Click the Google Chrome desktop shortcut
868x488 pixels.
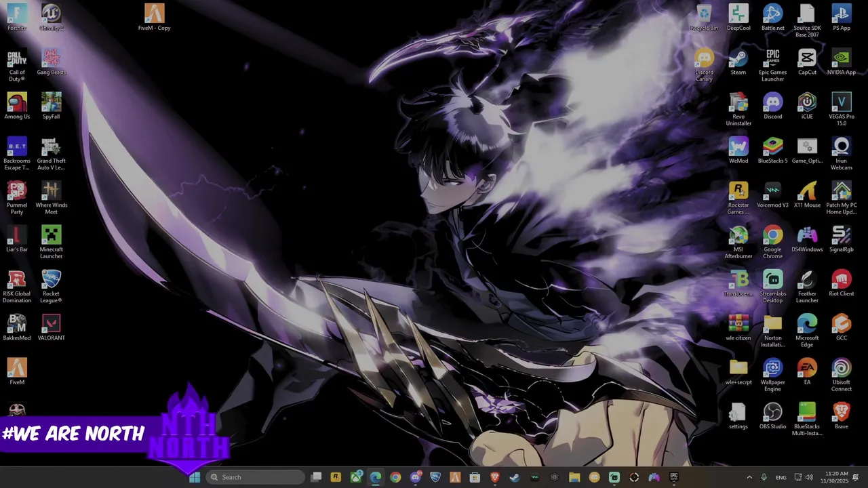(x=773, y=242)
